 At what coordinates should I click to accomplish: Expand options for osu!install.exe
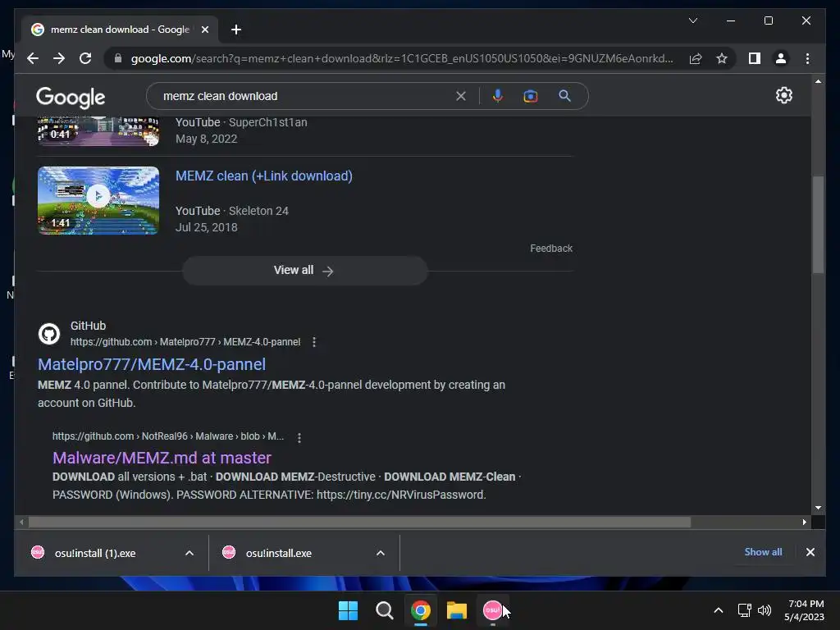pyautogui.click(x=381, y=553)
